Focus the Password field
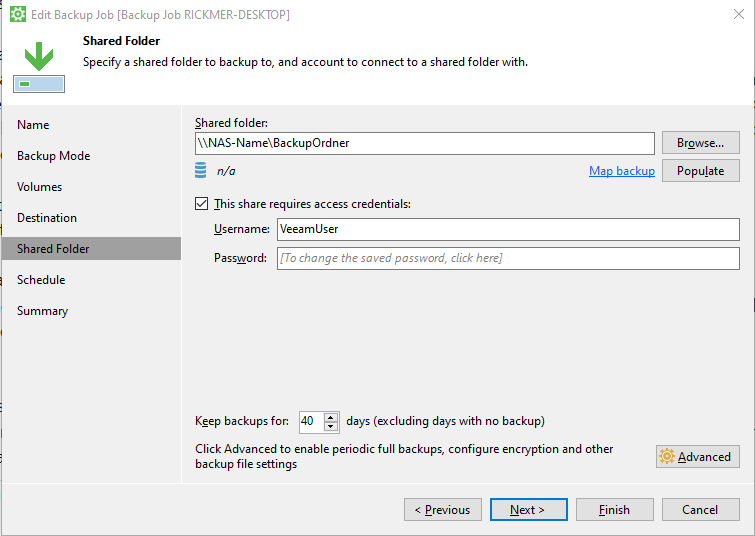Viewport: 755px width, 536px height. click(x=509, y=258)
